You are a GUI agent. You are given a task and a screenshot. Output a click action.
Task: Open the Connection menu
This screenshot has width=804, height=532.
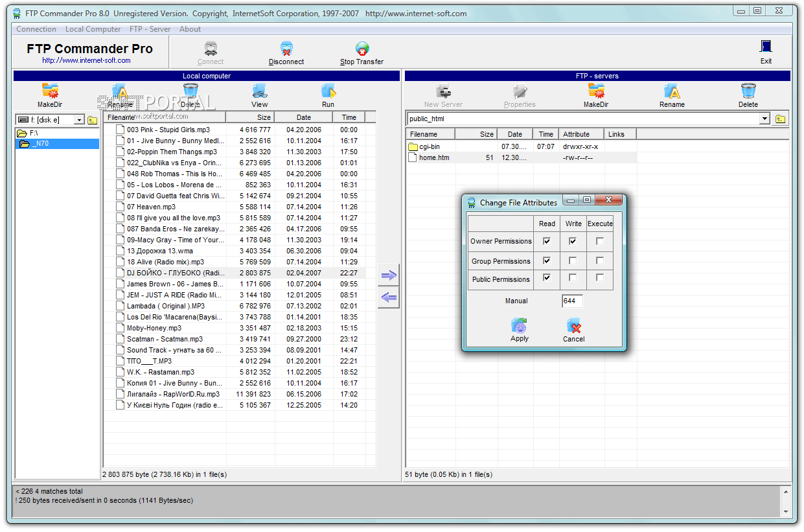coord(36,29)
